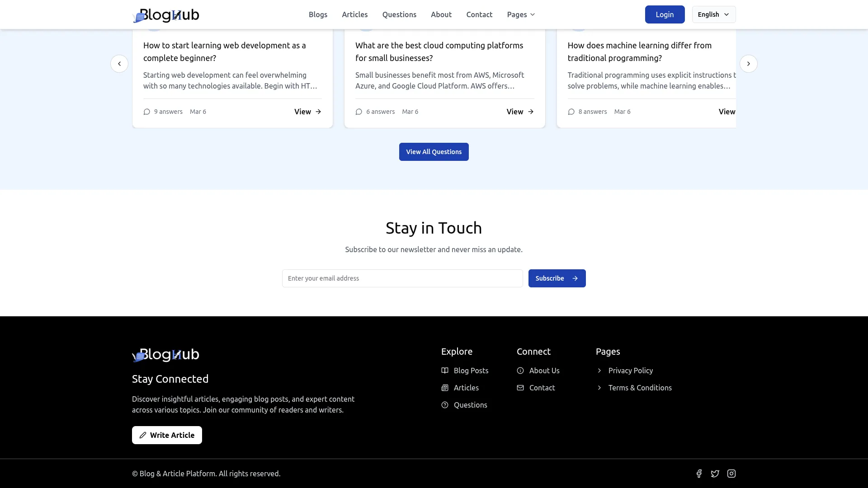This screenshot has width=868, height=488.
Task: Go to Articles via the navbar
Action: coord(354,14)
